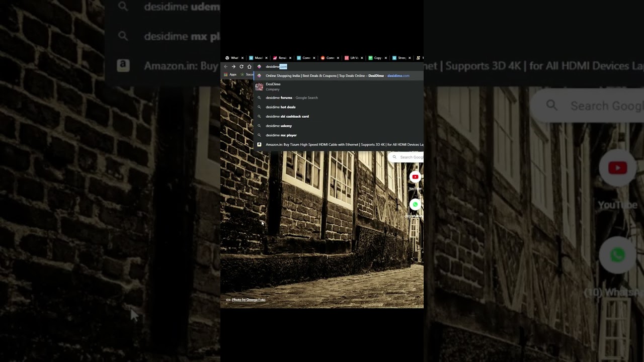The image size is (644, 362).
Task: Choose the 'desidime udemy' suggestion
Action: (339, 126)
